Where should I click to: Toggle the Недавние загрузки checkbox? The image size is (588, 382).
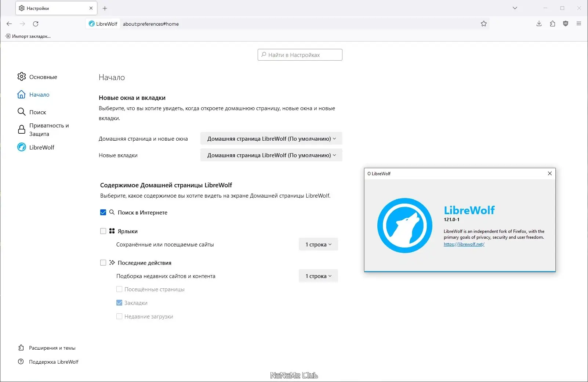(119, 316)
